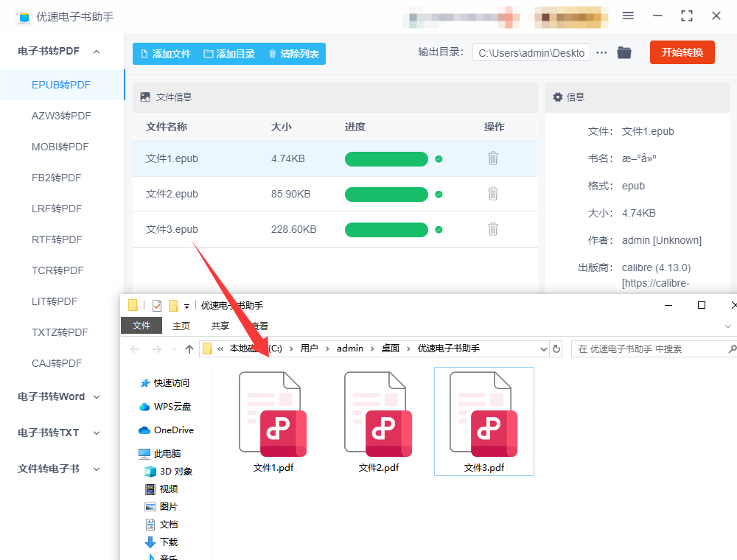Viewport: 737px width, 560px height.
Task: Select 文件3.pdf file icon
Action: 483,414
